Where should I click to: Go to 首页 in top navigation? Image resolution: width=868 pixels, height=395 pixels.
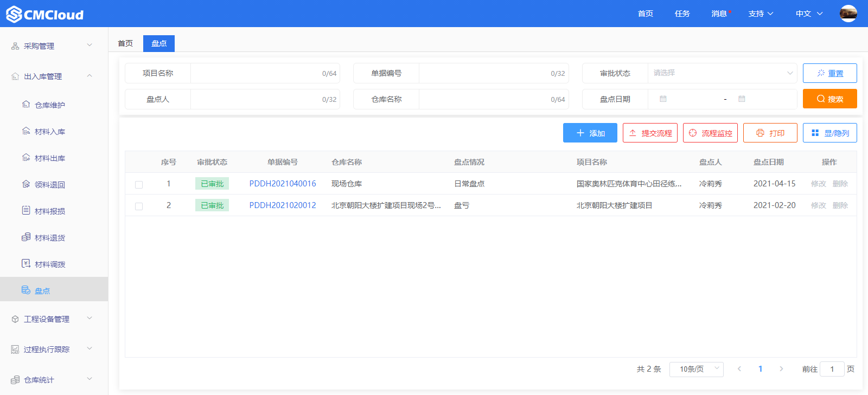point(646,14)
